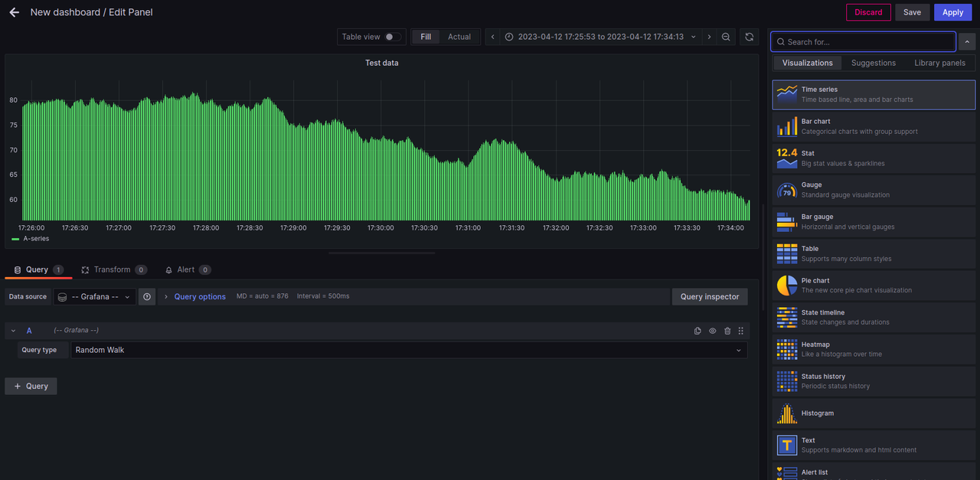Choose the Pie chart visualization
980x480 pixels.
click(874, 286)
